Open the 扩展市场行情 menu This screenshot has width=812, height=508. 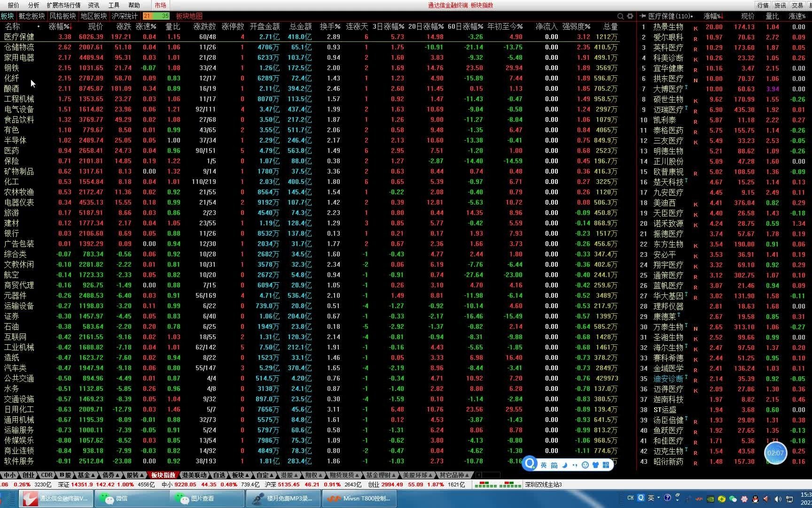tap(63, 5)
